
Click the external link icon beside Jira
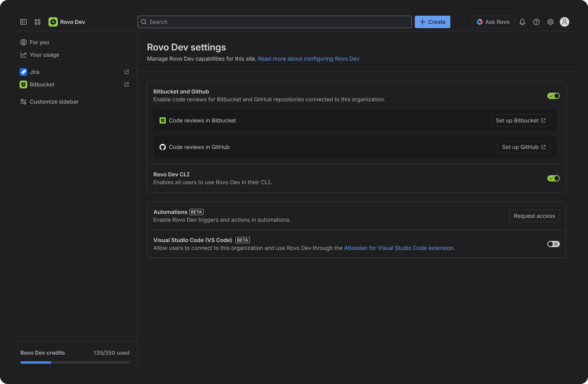[x=127, y=72]
